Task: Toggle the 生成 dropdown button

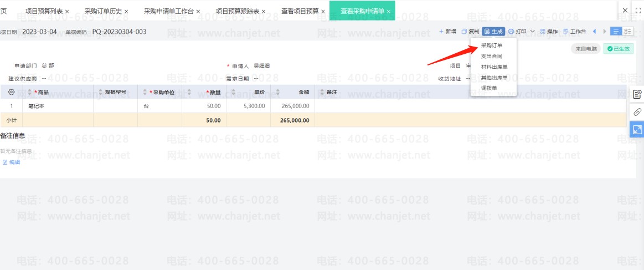Action: (493, 32)
